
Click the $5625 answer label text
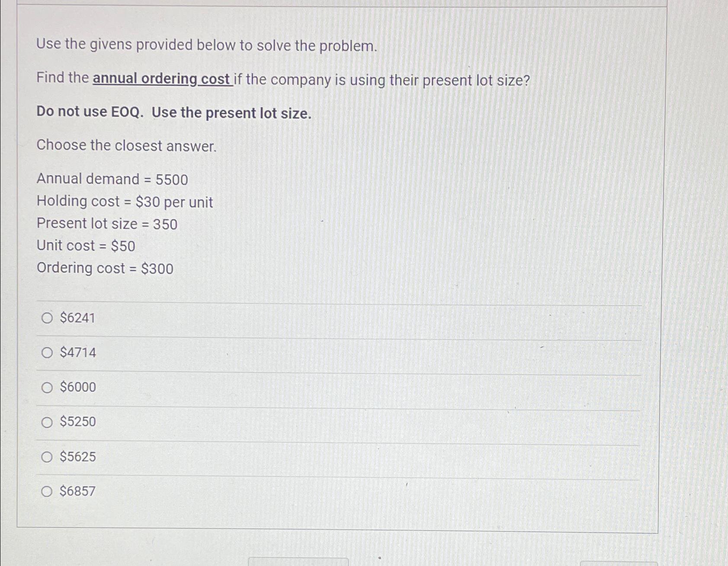coord(77,457)
